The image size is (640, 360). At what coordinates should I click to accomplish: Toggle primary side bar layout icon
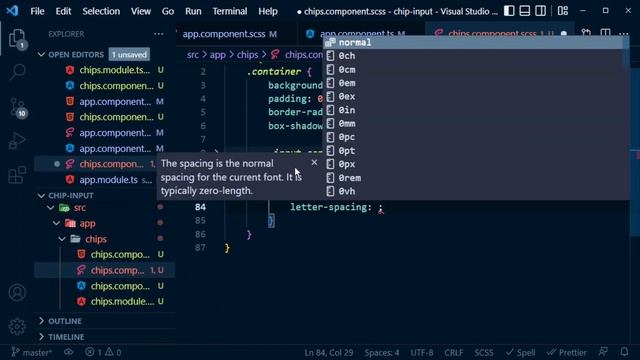[x=509, y=11]
